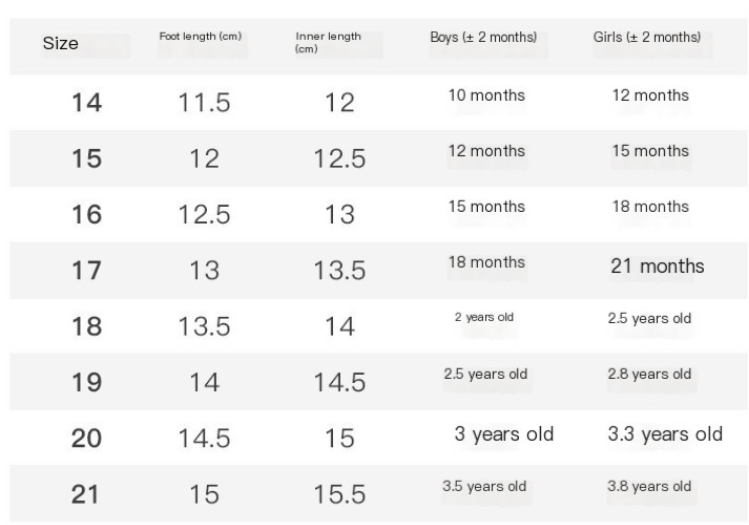
Task: Click size 21 row label
Action: click(88, 494)
